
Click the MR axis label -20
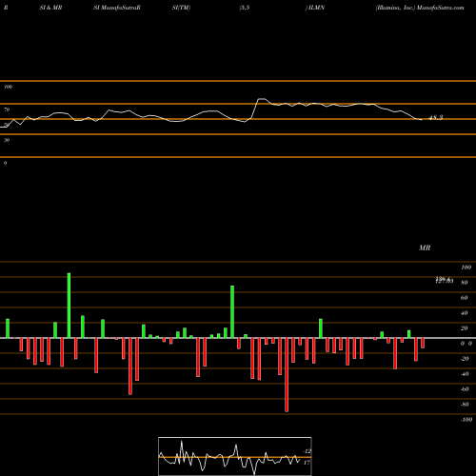pyautogui.click(x=465, y=359)
